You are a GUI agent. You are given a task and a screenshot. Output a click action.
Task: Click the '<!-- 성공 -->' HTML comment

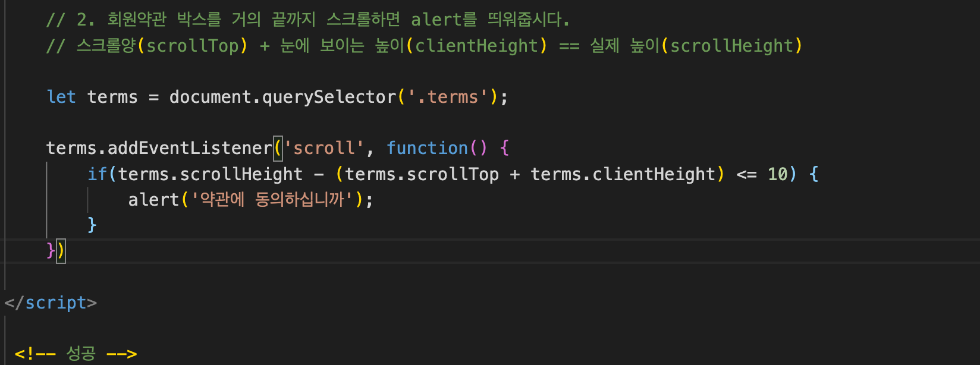(x=76, y=354)
